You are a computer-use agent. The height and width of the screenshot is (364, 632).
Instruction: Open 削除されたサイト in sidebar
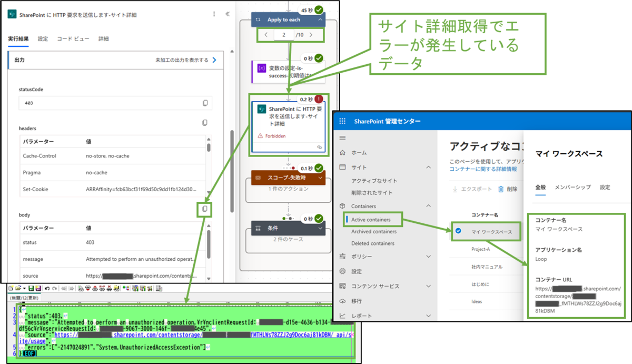point(372,193)
